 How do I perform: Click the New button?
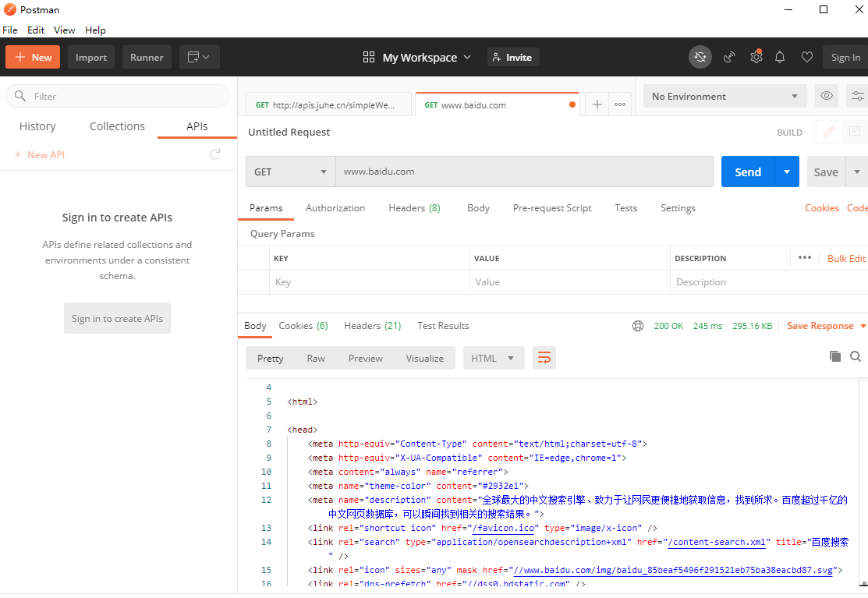click(33, 57)
